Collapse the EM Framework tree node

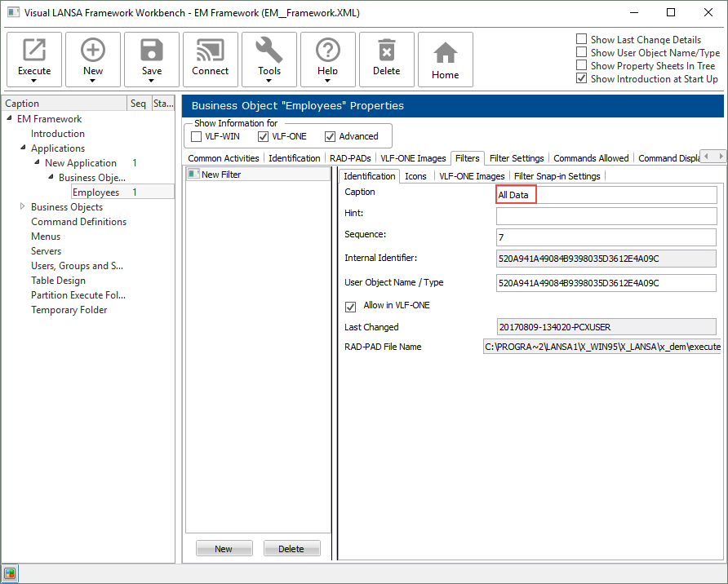(x=9, y=118)
